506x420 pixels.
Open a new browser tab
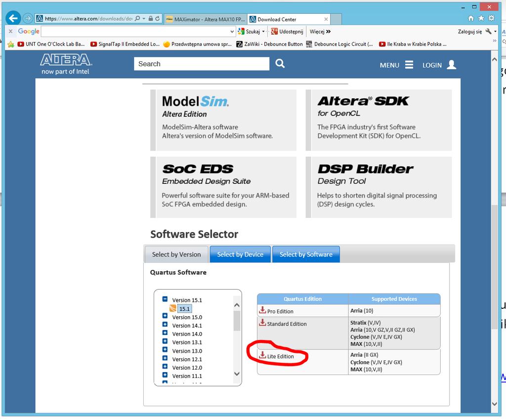tap(336, 19)
